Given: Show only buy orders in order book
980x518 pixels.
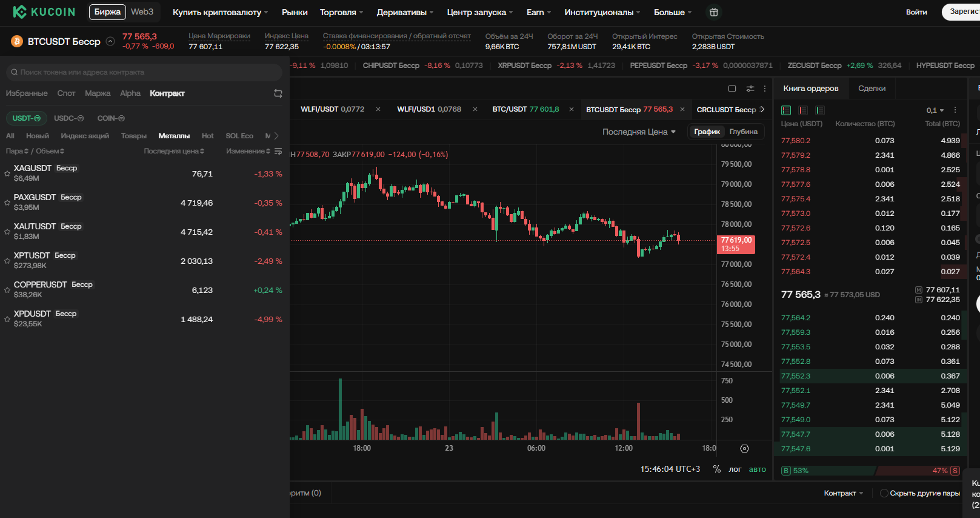Looking at the screenshot, I should [820, 110].
